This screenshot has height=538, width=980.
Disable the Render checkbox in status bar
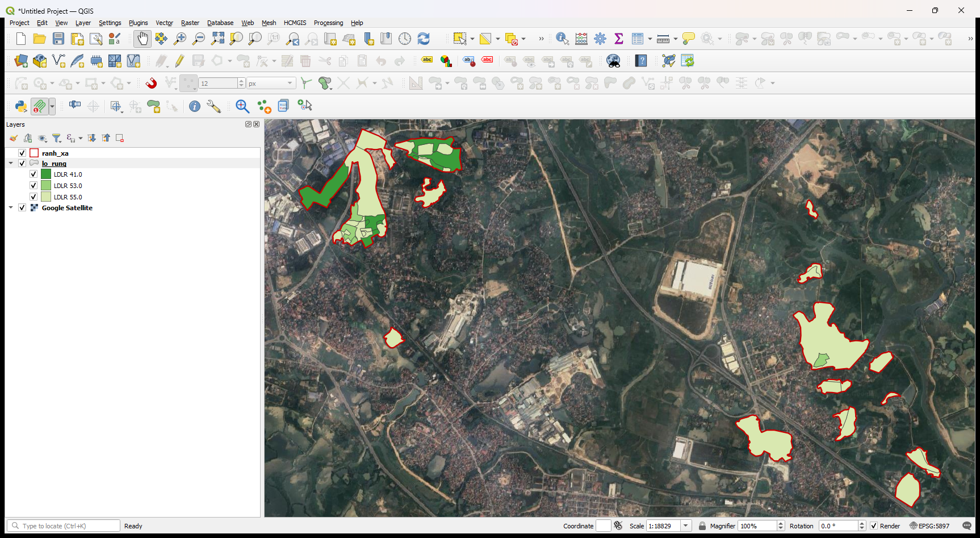[x=874, y=526]
